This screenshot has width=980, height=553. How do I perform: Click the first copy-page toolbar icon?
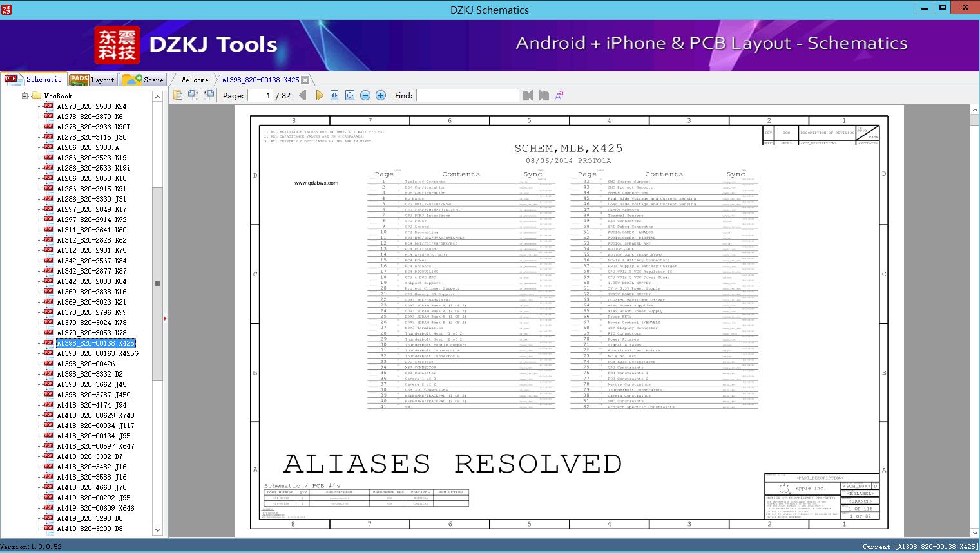click(178, 95)
